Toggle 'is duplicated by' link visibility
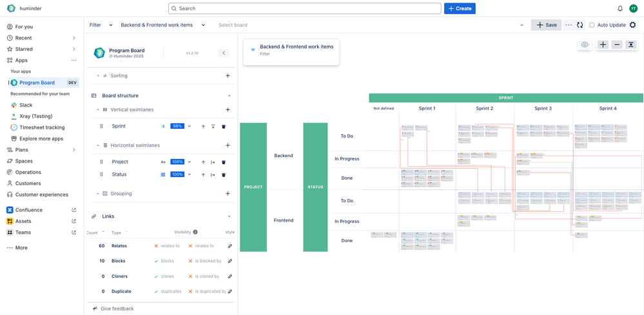 (190, 292)
